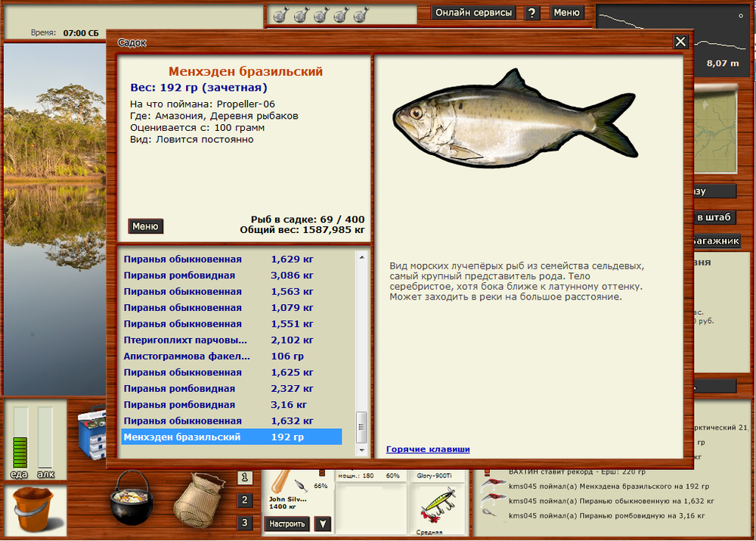756x541 pixels.
Task: Open help with the question mark icon
Action: [534, 12]
